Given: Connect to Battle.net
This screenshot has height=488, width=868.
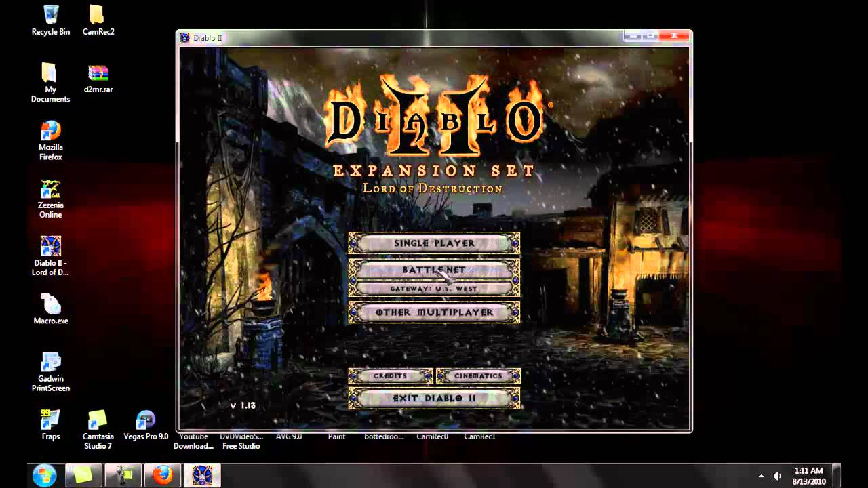Looking at the screenshot, I should (x=434, y=270).
